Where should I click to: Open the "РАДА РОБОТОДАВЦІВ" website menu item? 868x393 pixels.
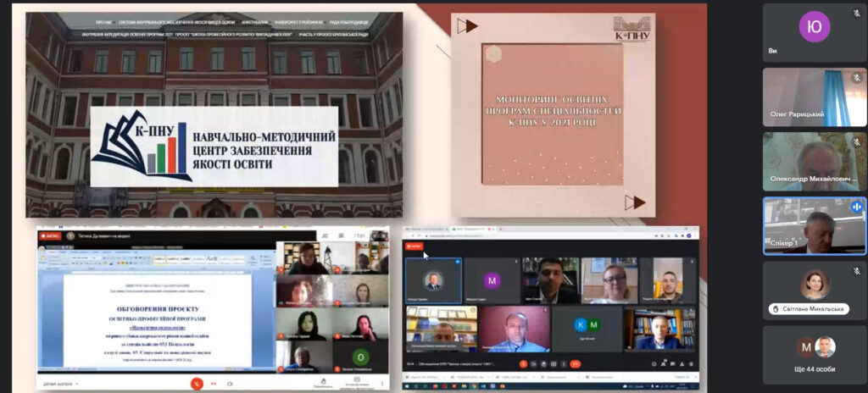pos(348,22)
